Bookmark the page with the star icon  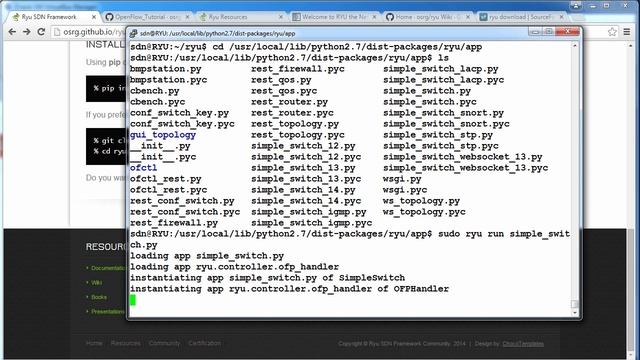[x=612, y=32]
